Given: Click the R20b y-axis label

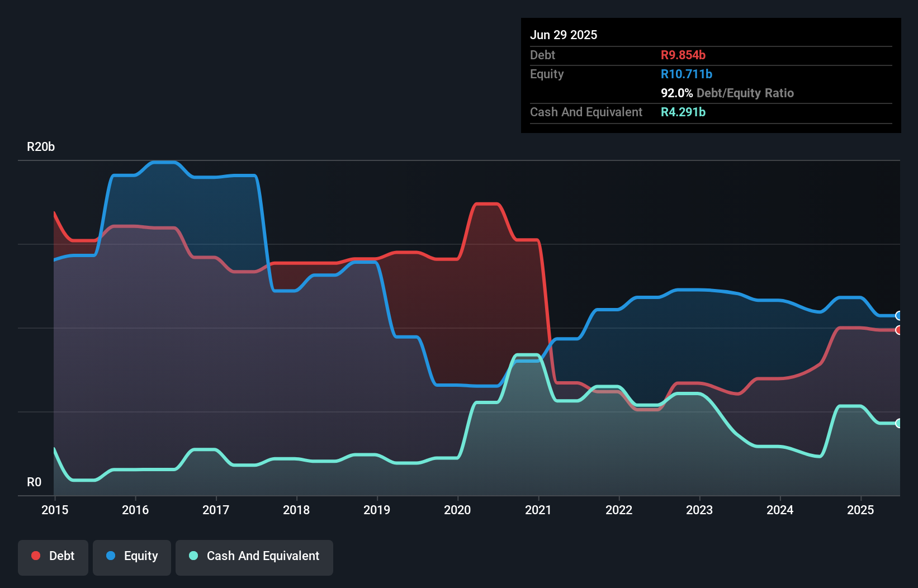Looking at the screenshot, I should (41, 146).
